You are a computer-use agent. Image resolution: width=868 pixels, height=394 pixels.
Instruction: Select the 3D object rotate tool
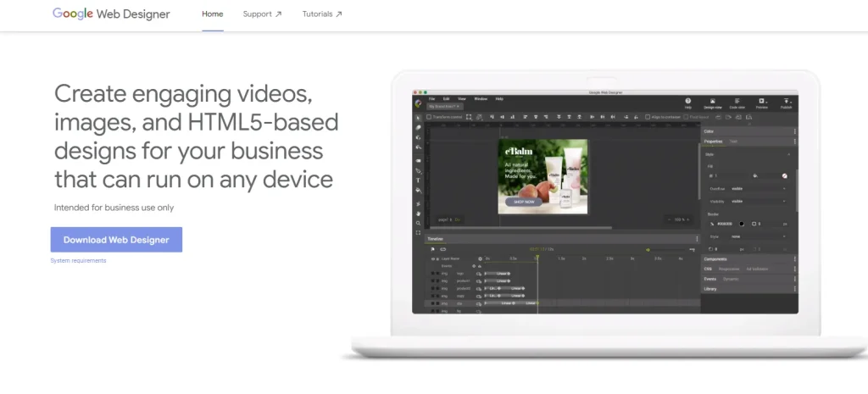coord(418,138)
